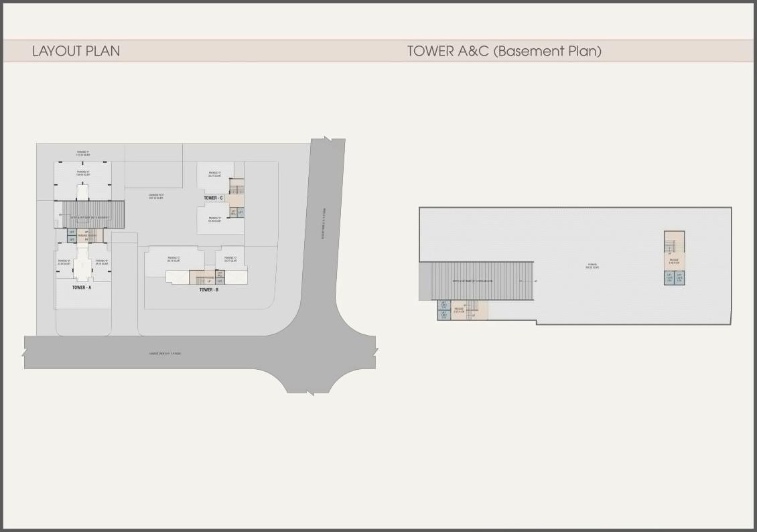Click the TOWER - A label

coord(80,286)
